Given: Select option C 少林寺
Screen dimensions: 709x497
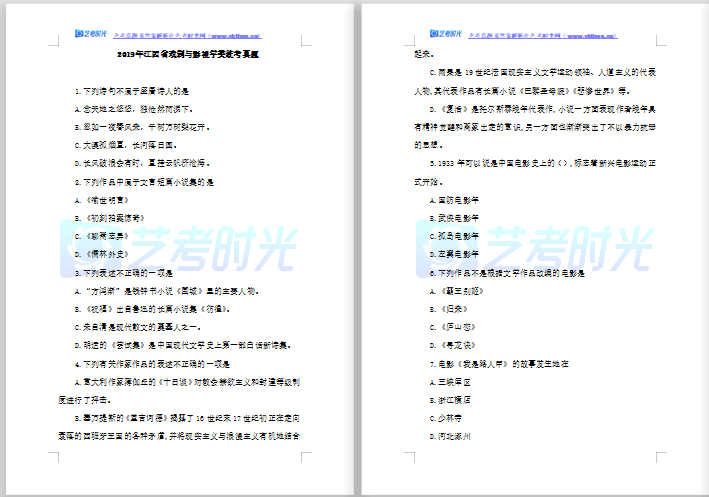Looking at the screenshot, I should tap(451, 415).
